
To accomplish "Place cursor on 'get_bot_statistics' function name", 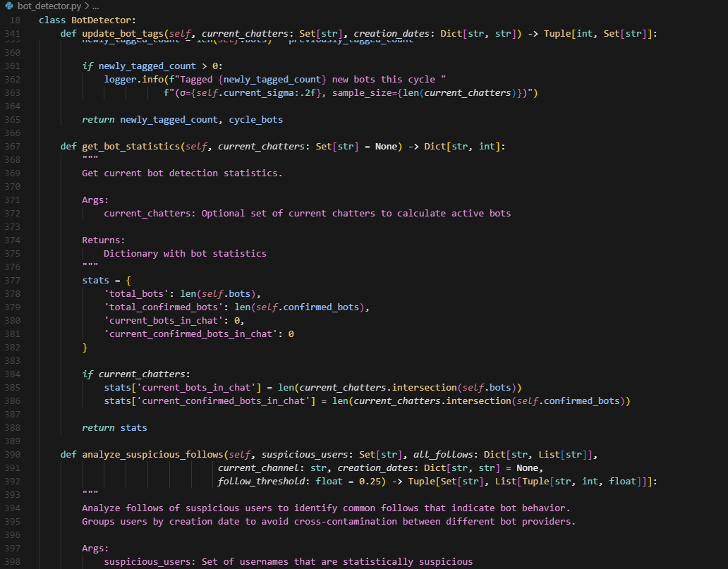I will (x=131, y=146).
